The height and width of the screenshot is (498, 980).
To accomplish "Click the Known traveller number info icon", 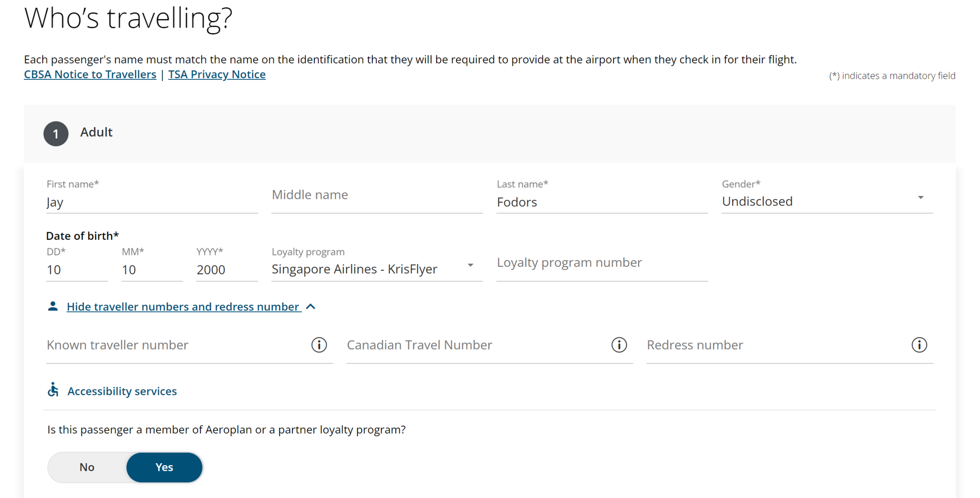I will (x=319, y=345).
